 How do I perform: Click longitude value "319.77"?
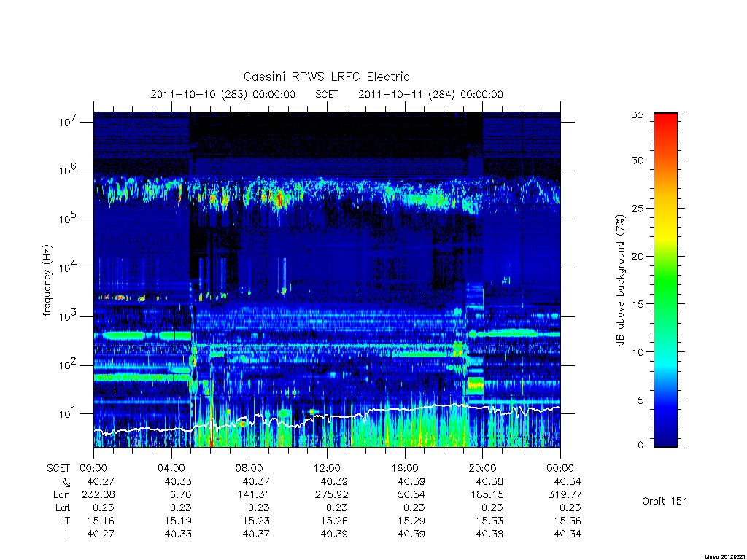tap(565, 495)
